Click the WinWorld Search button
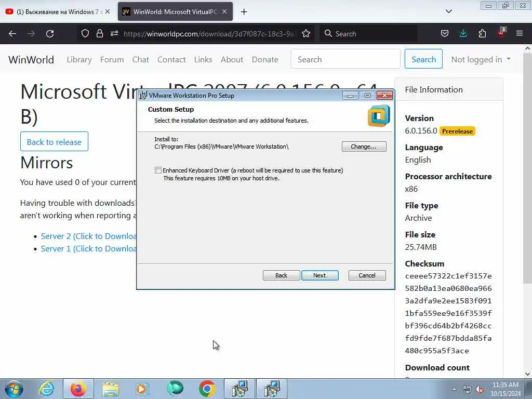 (x=423, y=59)
